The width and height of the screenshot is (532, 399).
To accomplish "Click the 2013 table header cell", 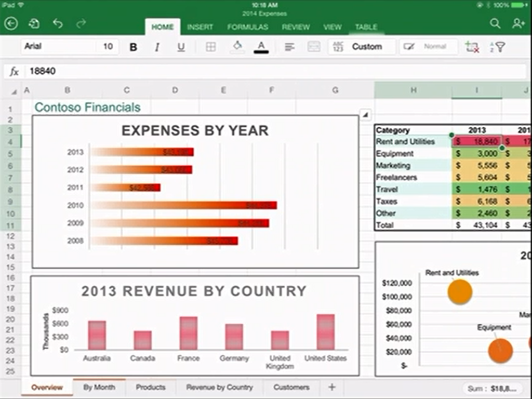I will (477, 130).
